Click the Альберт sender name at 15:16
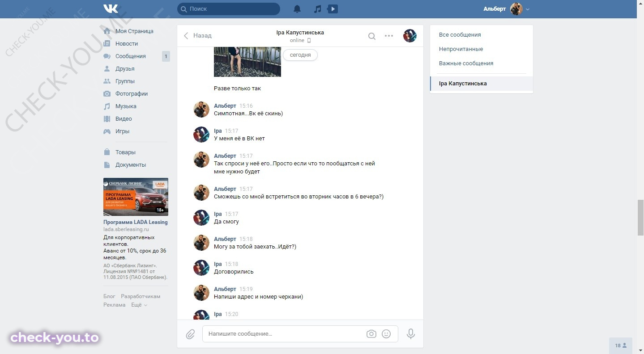The width and height of the screenshot is (644, 354). click(225, 106)
